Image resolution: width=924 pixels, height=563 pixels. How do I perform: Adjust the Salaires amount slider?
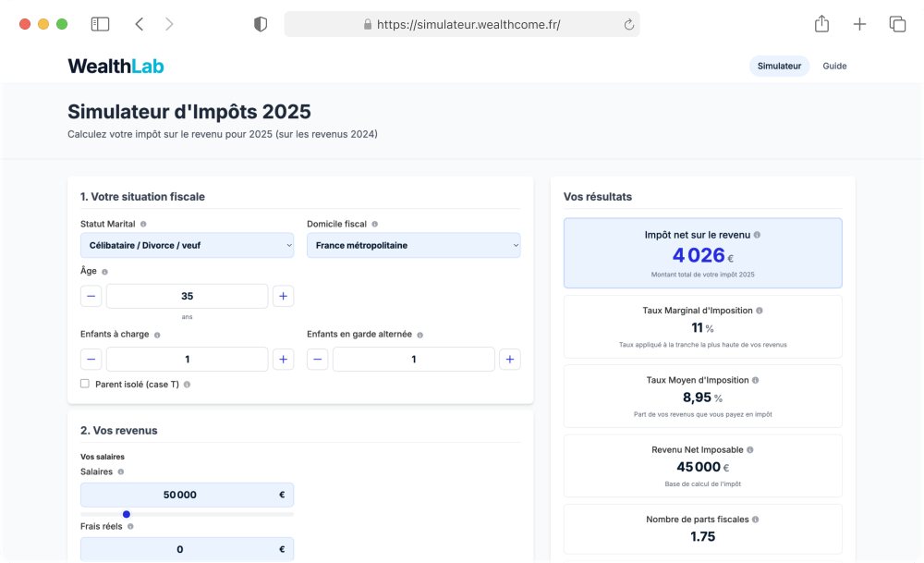pyautogui.click(x=126, y=514)
